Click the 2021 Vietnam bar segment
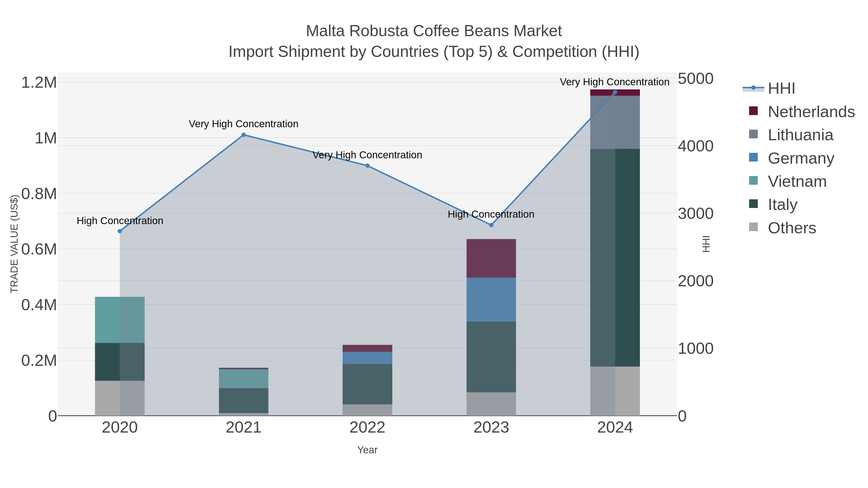 tap(244, 379)
